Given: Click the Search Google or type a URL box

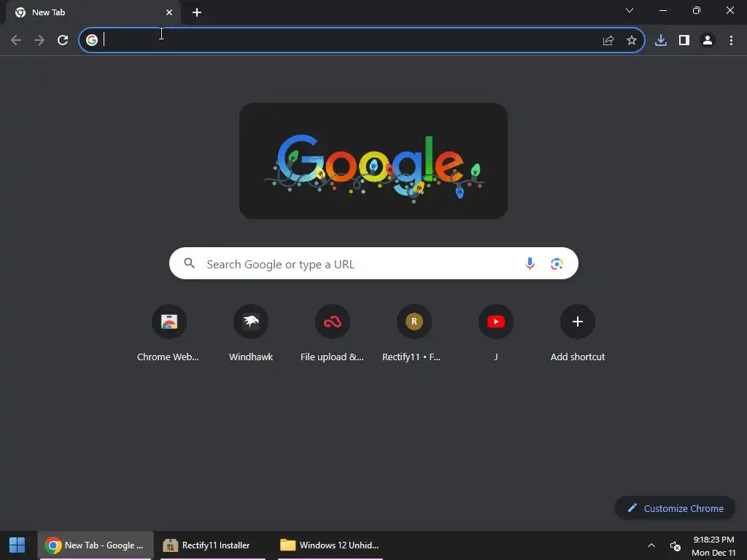Looking at the screenshot, I should (x=373, y=263).
